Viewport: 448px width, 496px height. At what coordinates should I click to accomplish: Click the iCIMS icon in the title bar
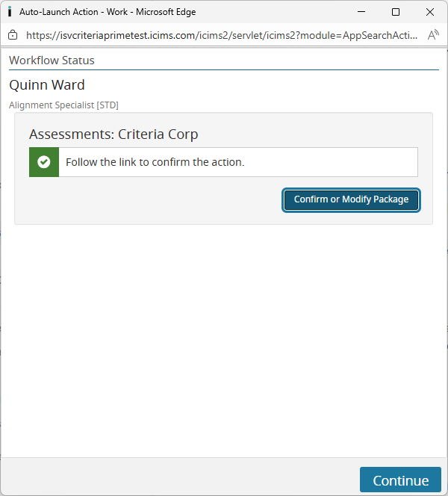point(10,12)
